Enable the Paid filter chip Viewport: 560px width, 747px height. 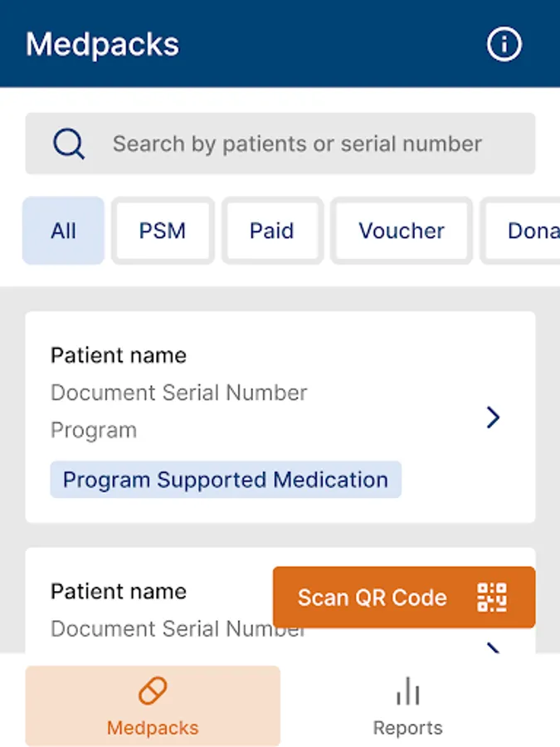[272, 231]
